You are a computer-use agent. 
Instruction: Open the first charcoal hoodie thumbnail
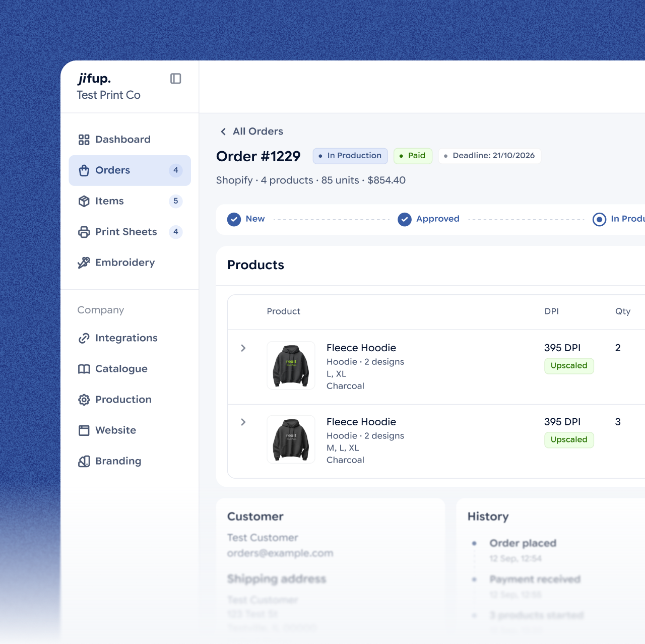[x=291, y=365]
